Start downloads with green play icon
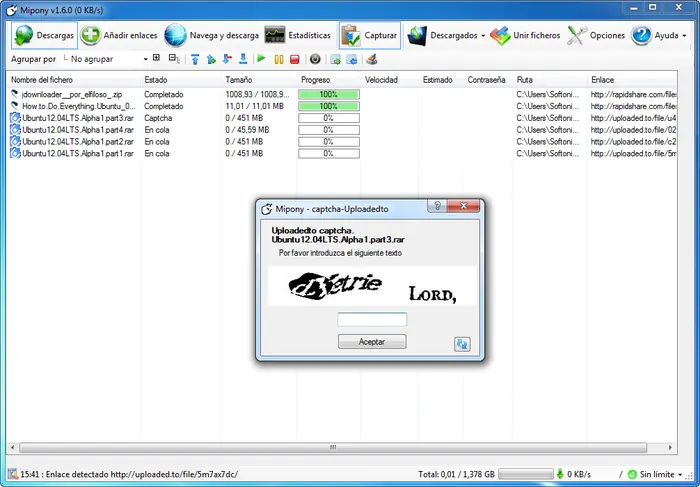The image size is (700, 487). (262, 58)
